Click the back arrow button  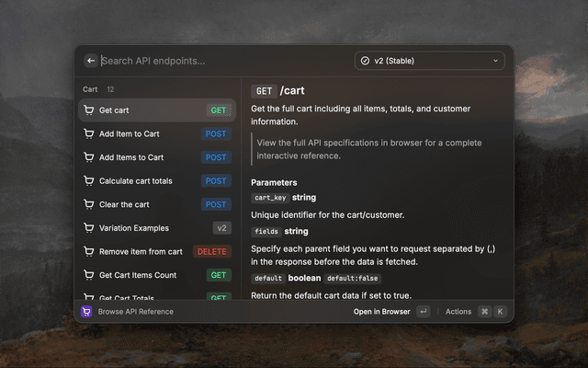point(91,61)
